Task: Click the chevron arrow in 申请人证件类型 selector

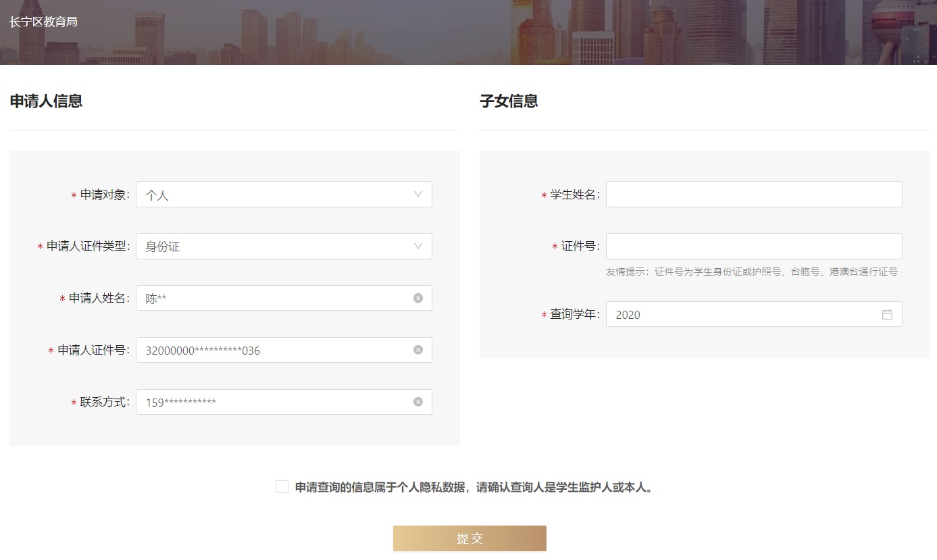Action: (x=418, y=247)
